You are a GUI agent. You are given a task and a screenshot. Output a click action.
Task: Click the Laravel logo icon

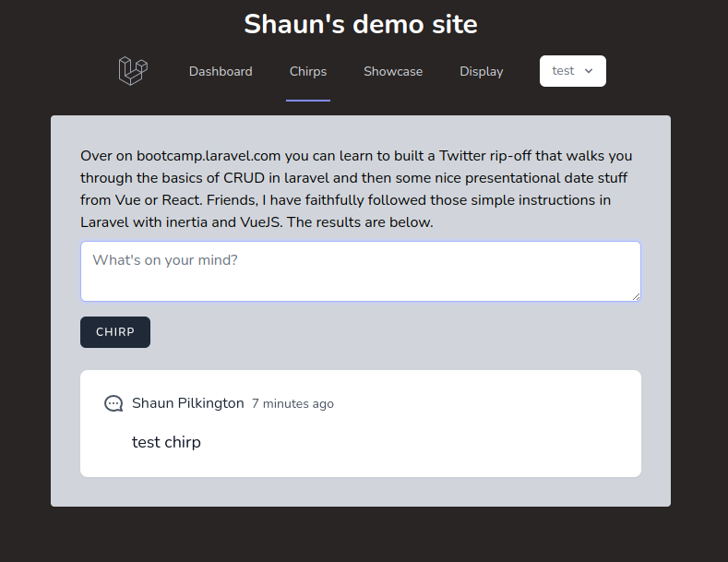point(133,71)
